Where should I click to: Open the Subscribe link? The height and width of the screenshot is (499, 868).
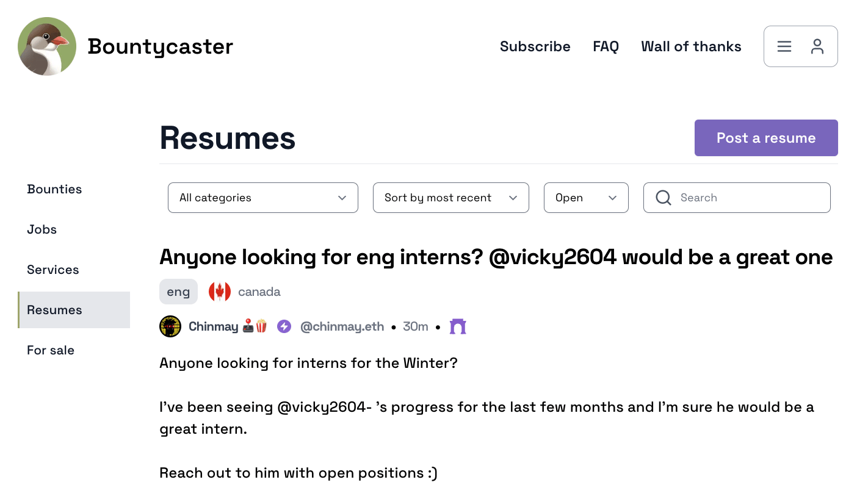tap(535, 46)
